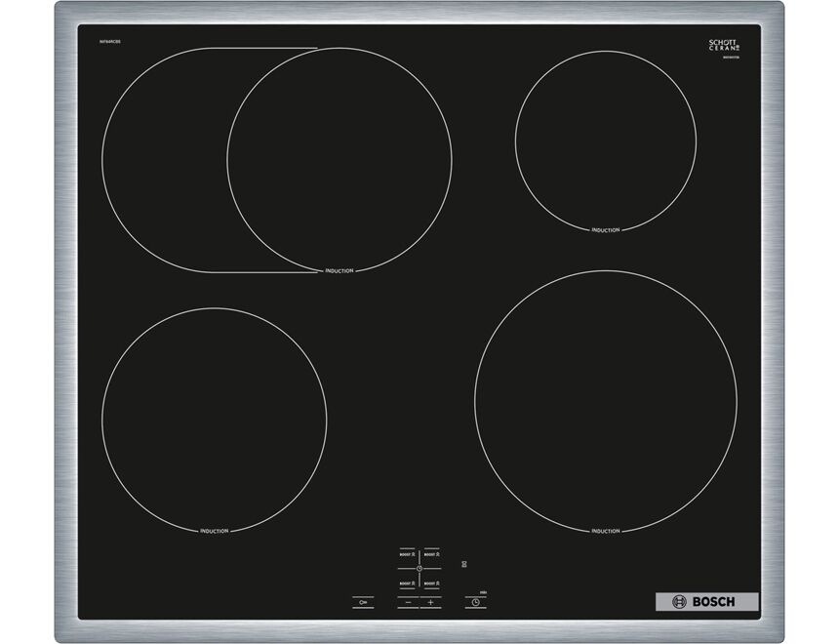Screen dimensions: 839x644
Task: Switch on the timer via its touch sensor
Action: coord(476,602)
